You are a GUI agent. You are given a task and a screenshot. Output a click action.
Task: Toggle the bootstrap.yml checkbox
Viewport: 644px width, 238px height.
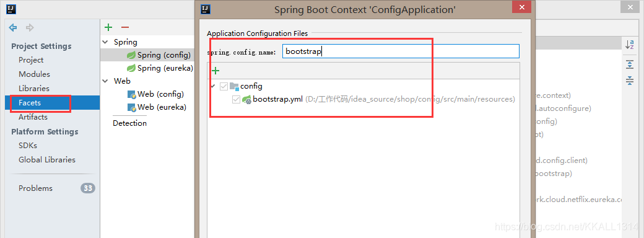pos(236,99)
